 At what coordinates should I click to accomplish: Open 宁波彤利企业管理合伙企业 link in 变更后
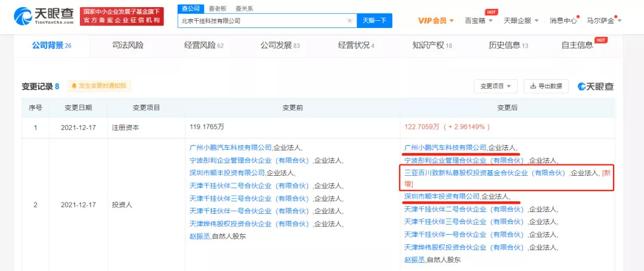pos(464,160)
